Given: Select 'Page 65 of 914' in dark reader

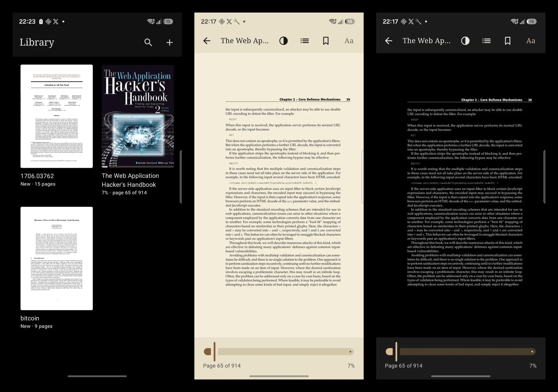Looking at the screenshot, I should tap(404, 366).
